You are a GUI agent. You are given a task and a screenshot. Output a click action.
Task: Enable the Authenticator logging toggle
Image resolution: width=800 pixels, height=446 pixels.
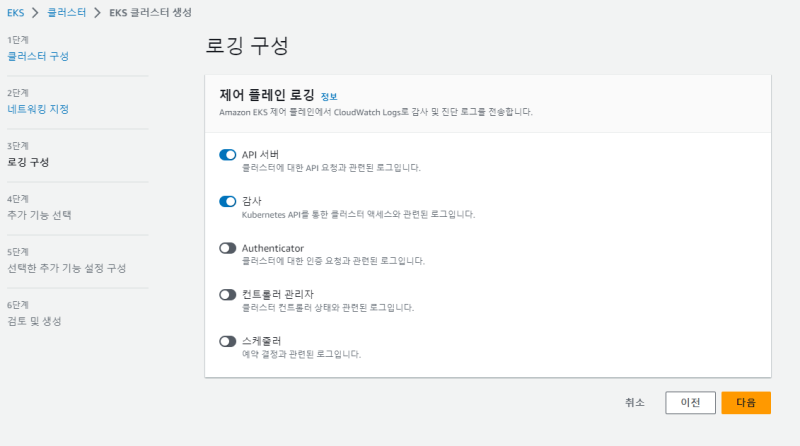coord(227,248)
